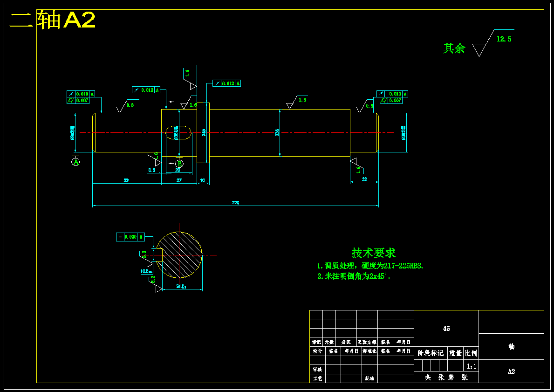Click the '处数' revision header cell

click(x=329, y=342)
